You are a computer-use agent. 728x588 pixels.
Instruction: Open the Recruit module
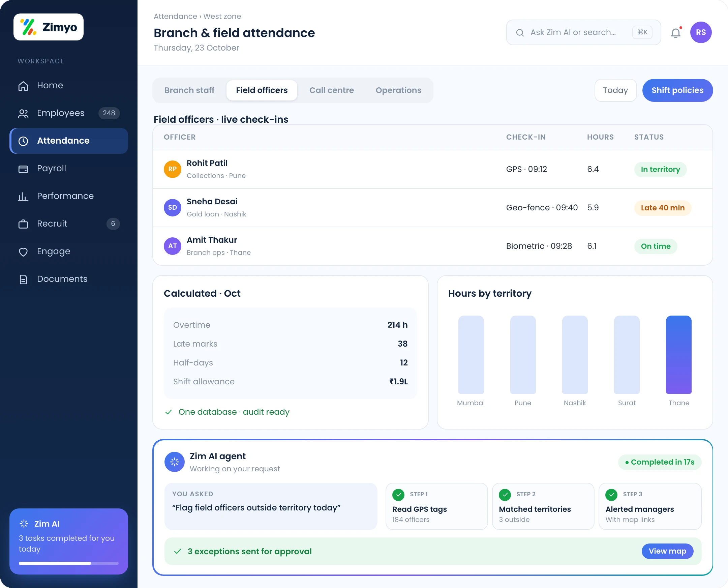point(69,224)
